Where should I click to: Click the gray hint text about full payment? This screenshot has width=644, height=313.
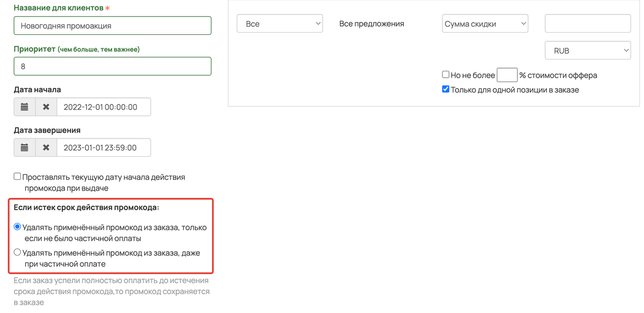112,292
